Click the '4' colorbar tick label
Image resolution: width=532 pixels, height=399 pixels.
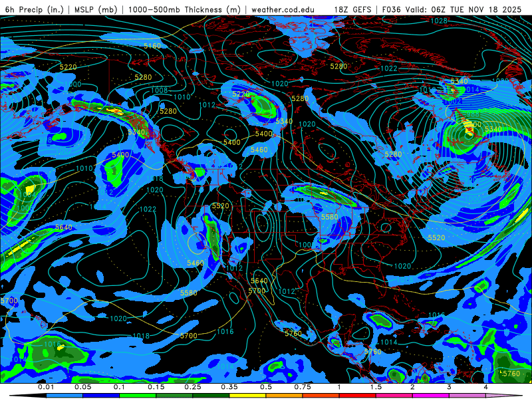(x=486, y=387)
